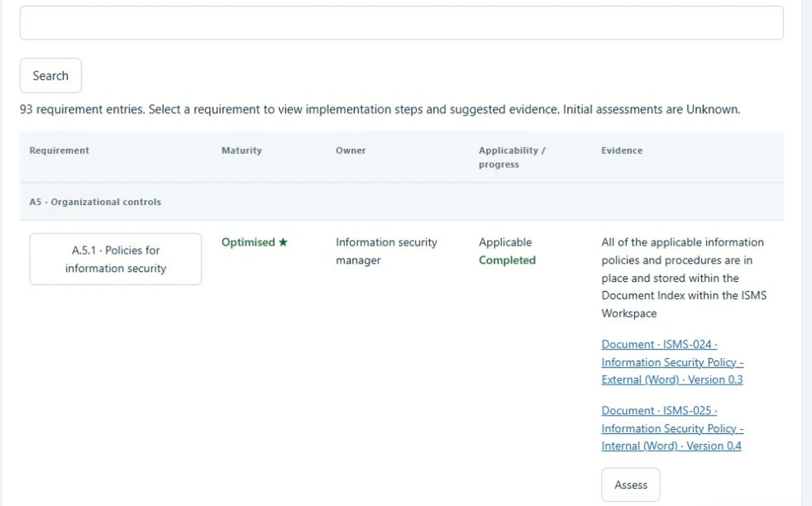Screen dimensions: 812x506
Task: Focus the search input field above Search
Action: [401, 23]
